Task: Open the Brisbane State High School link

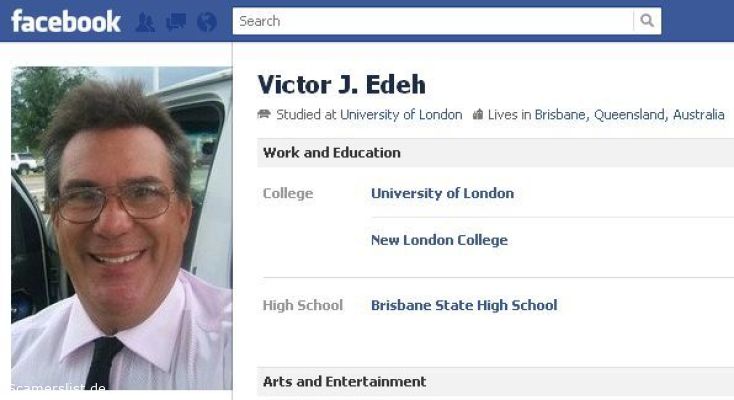Action: (464, 305)
